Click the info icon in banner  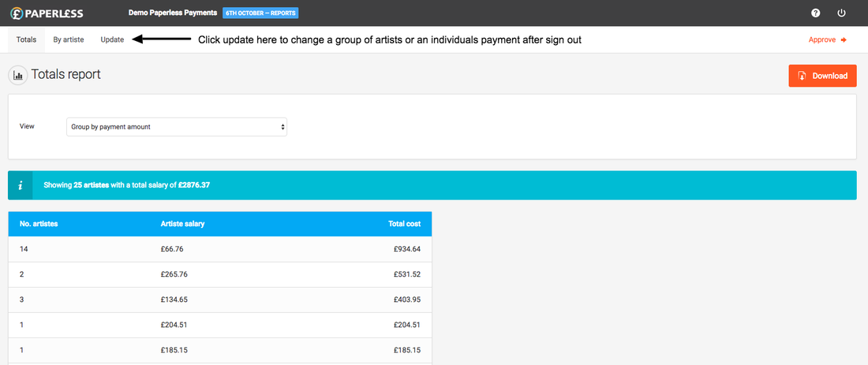[x=21, y=185]
